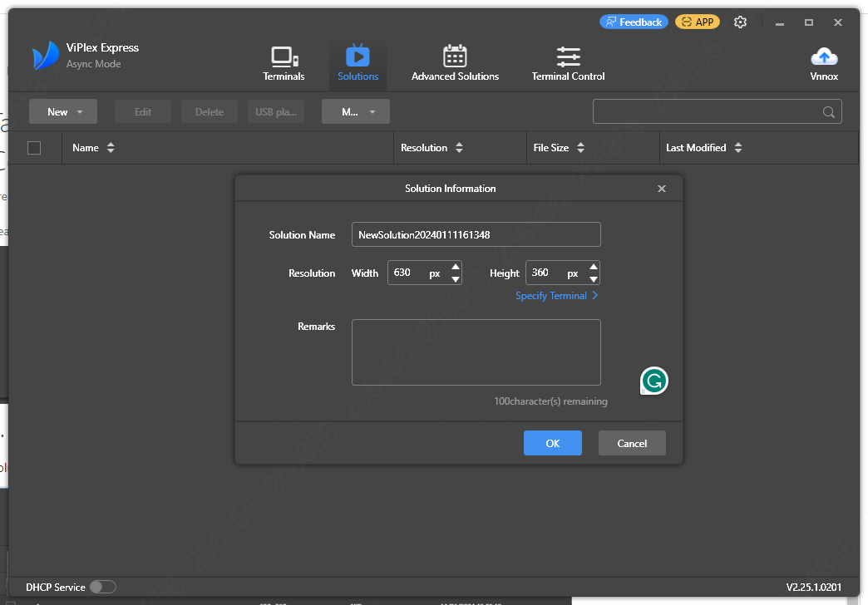Open application settings via gear icon
The image size is (868, 605).
pos(740,22)
